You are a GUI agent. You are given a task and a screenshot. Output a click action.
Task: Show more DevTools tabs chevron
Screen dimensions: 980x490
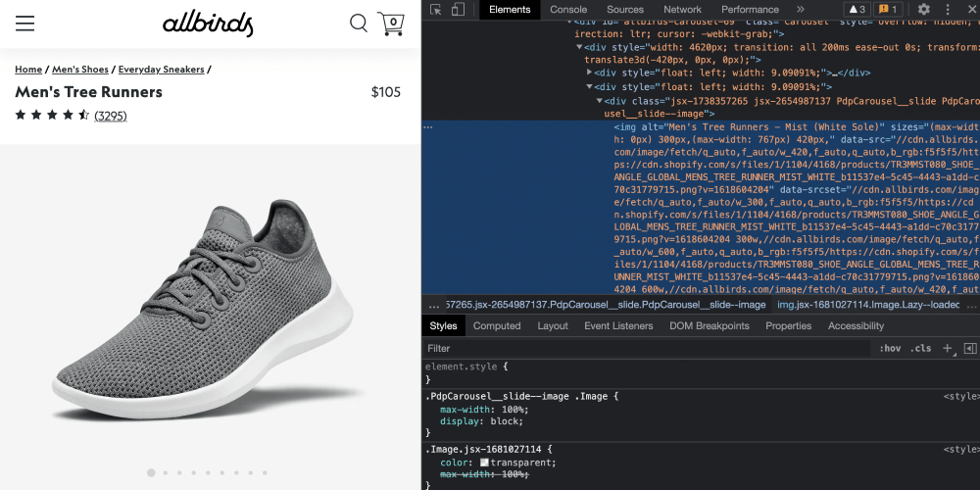[800, 10]
